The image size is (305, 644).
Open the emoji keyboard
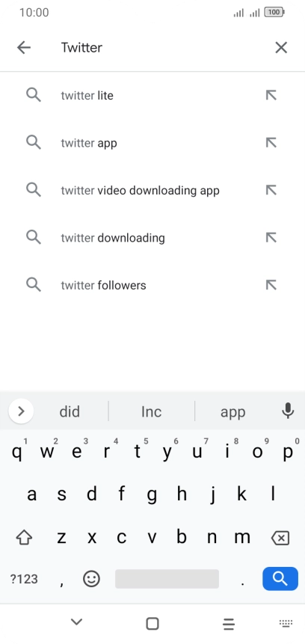[91, 579]
